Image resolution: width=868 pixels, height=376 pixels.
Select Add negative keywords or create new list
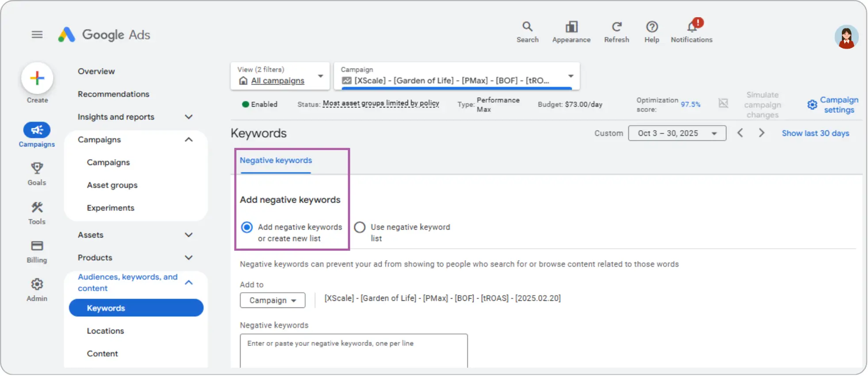coord(247,227)
